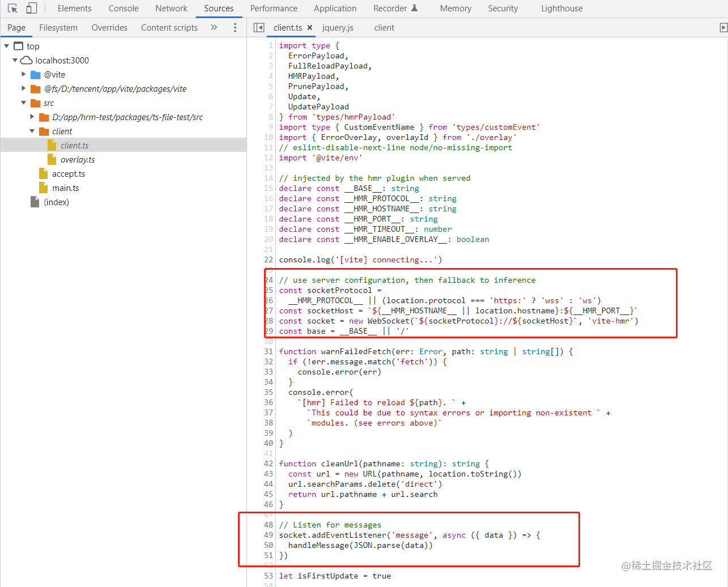Show the debugger sidebar toggle icon

tap(723, 27)
